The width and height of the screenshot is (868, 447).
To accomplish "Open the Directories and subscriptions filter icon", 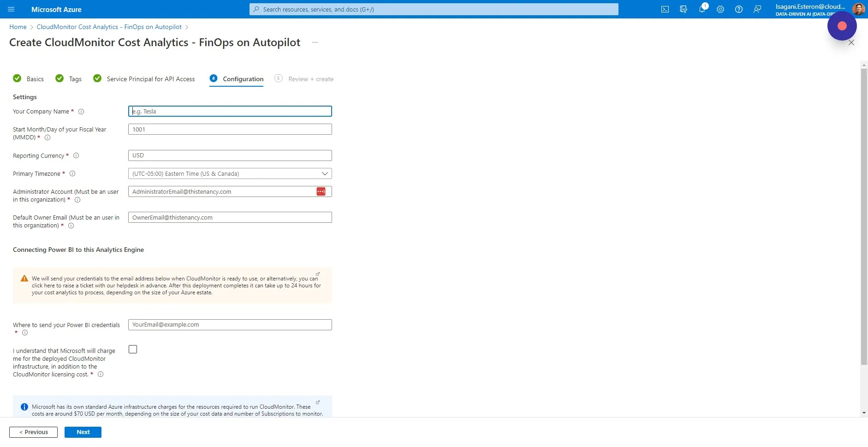I will 684,9.
